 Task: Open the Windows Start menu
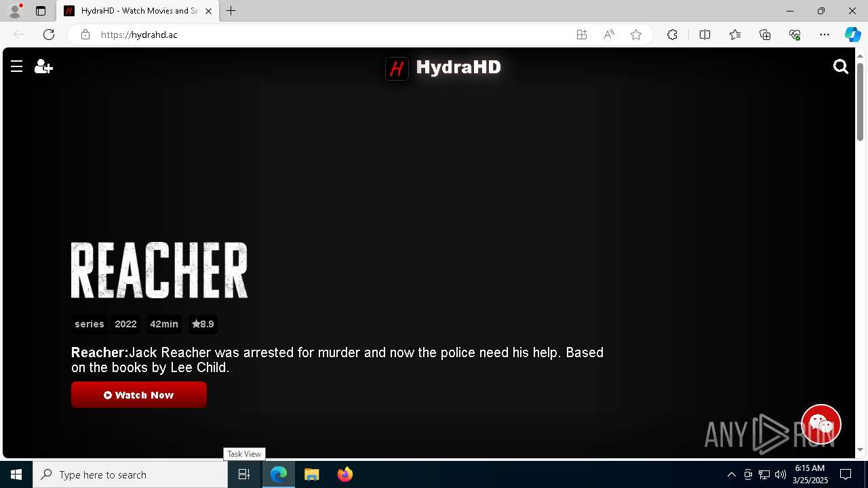coord(16,474)
